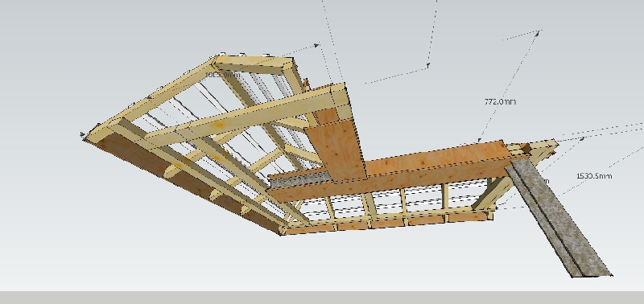Screen dimensions: 644x304
Task: Click the gray status bar at bottom
Action: pyautogui.click(x=322, y=298)
